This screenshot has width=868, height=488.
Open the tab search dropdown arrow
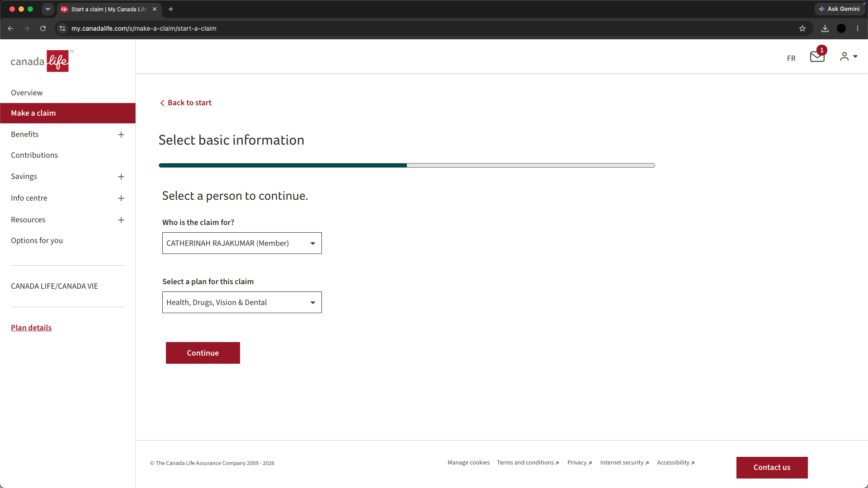point(48,9)
